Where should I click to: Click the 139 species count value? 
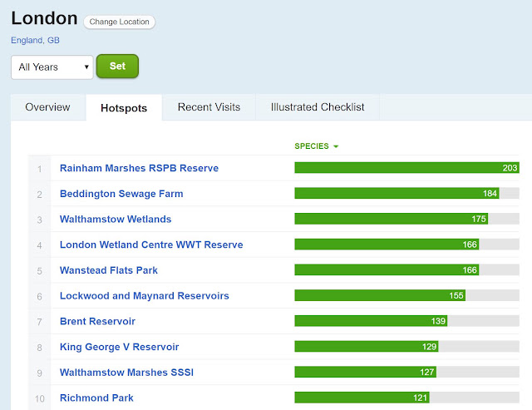(x=438, y=321)
